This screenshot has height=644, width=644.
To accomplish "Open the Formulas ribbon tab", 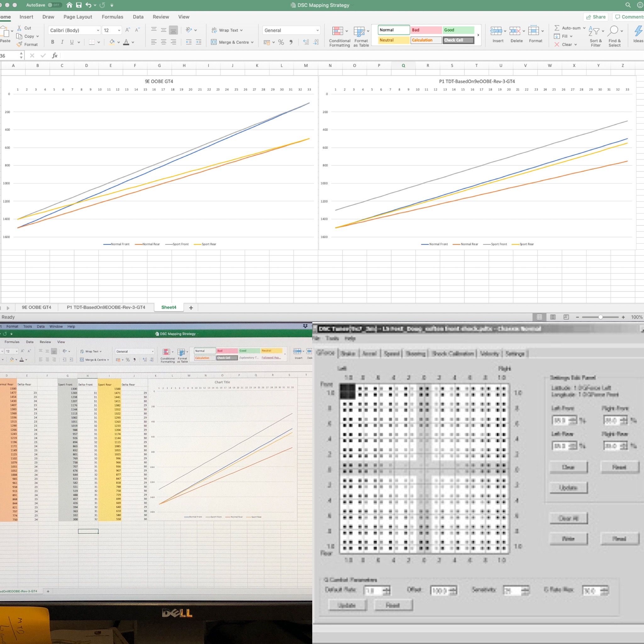I will 112,17.
